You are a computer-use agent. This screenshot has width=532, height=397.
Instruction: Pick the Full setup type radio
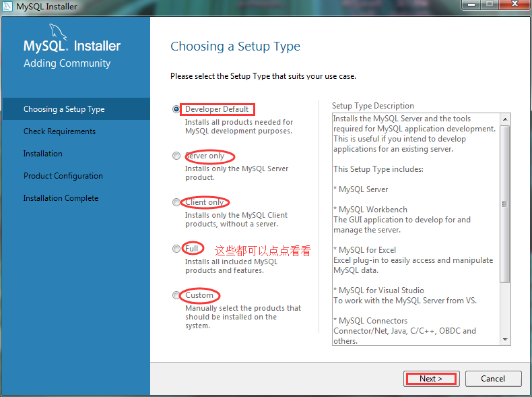[176, 249]
